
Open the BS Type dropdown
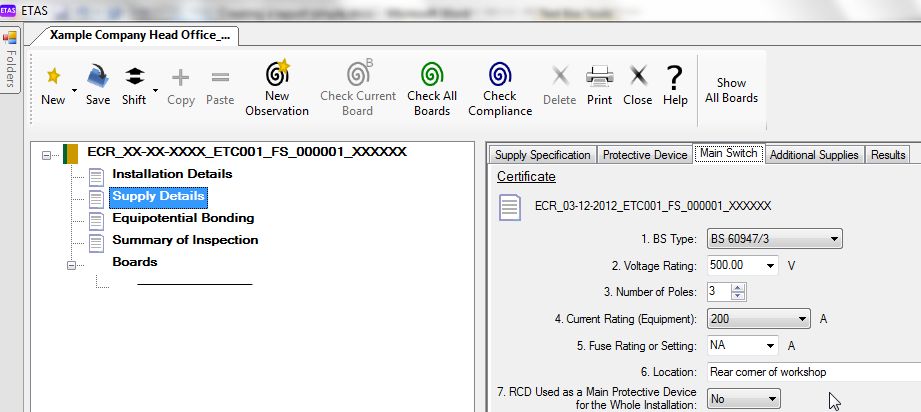(833, 239)
